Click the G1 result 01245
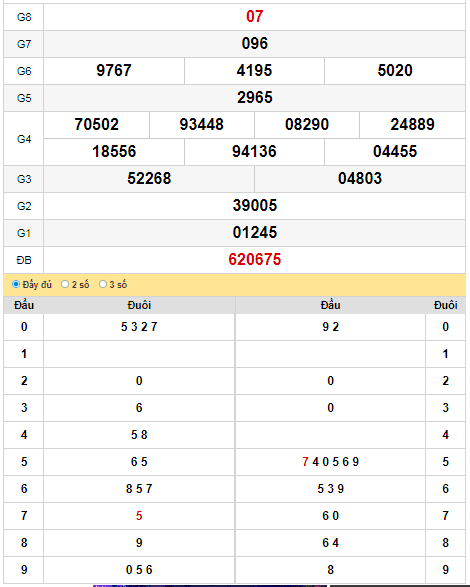This screenshot has width=470, height=587. point(255,232)
